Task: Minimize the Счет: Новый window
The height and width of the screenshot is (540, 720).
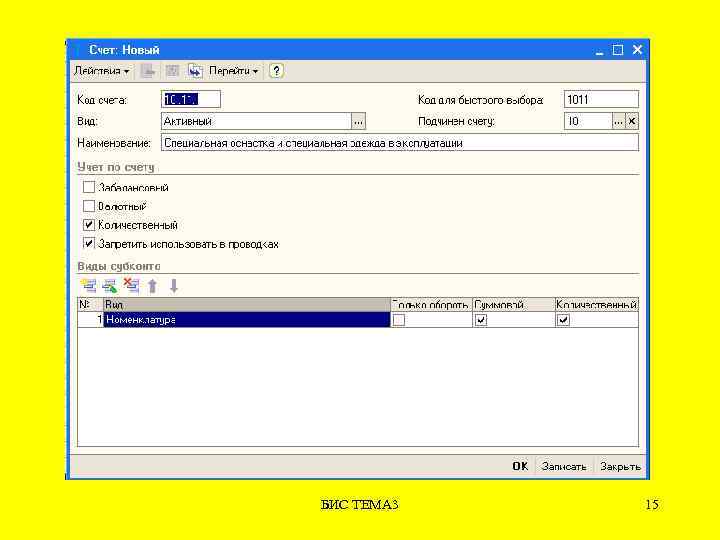Action: tap(599, 50)
